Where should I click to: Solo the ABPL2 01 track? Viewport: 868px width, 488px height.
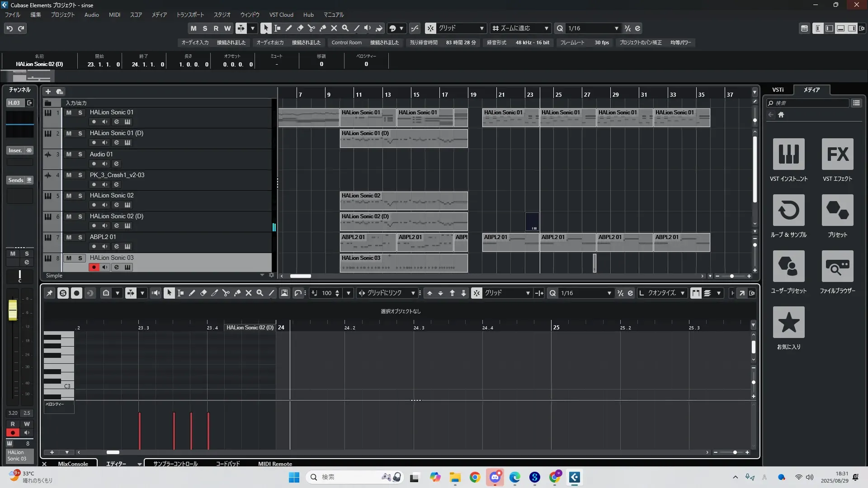pos(80,237)
